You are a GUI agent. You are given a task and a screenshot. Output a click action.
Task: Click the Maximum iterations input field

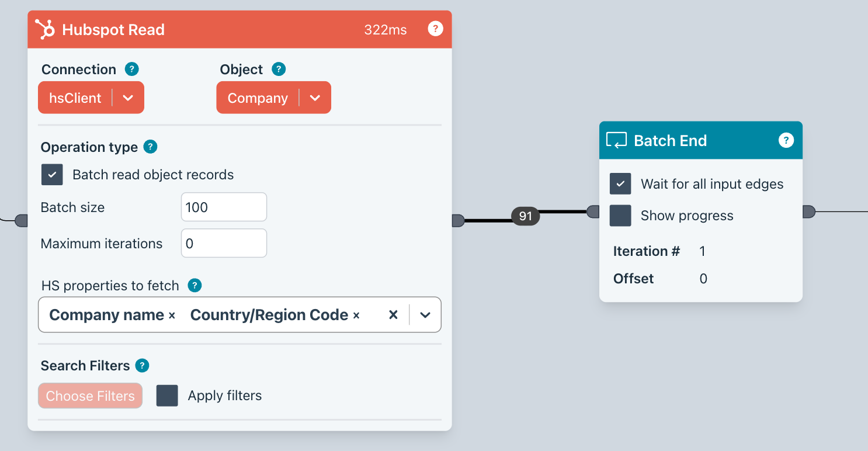coord(224,244)
